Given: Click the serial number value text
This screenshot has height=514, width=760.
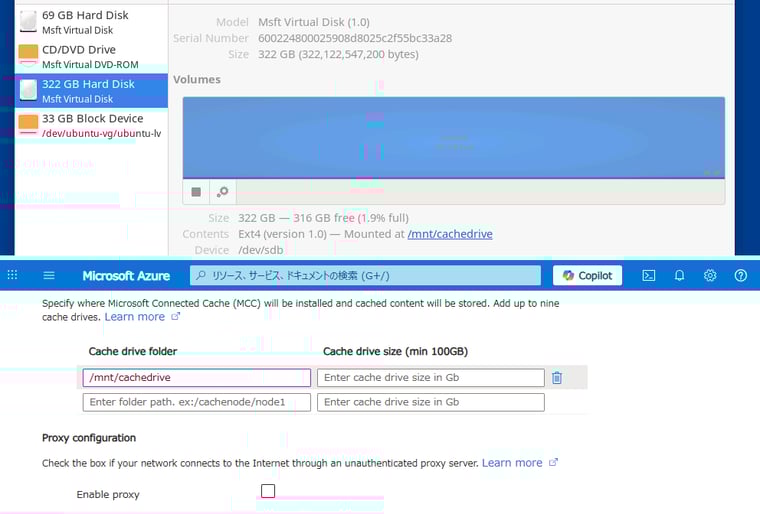Looking at the screenshot, I should 355,38.
